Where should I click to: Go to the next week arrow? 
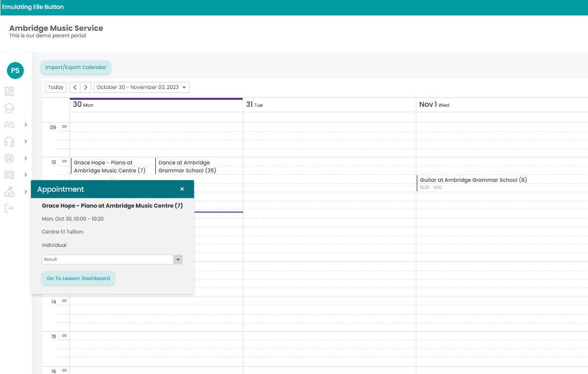tap(86, 87)
